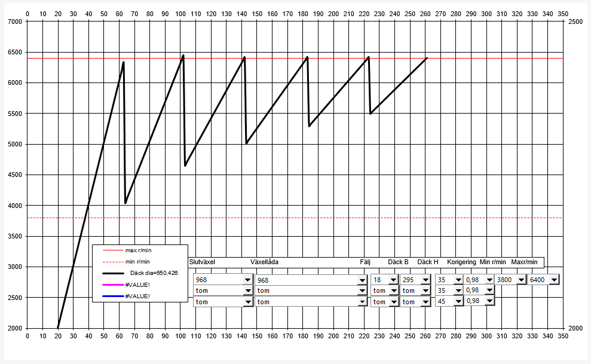Open the second-row Däck B 'tom' dropdown

425,290
